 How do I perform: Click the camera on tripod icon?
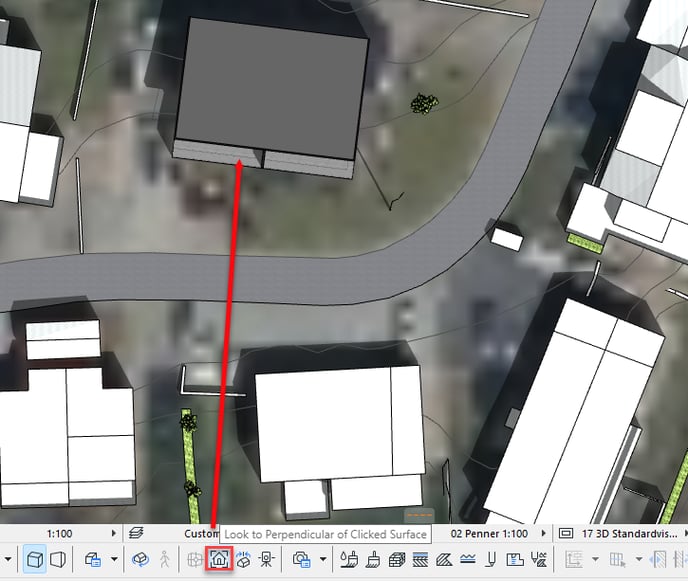click(266, 559)
